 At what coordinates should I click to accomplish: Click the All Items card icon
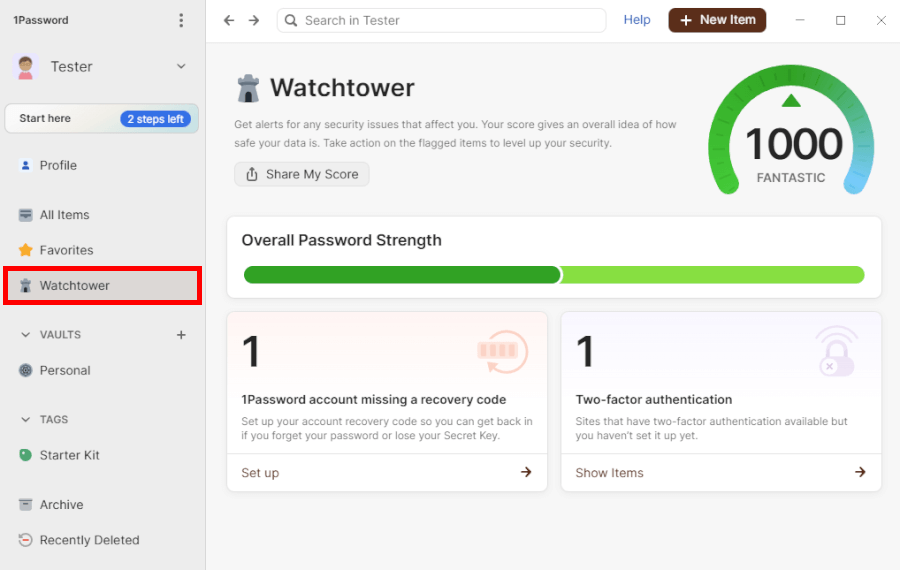(x=25, y=215)
